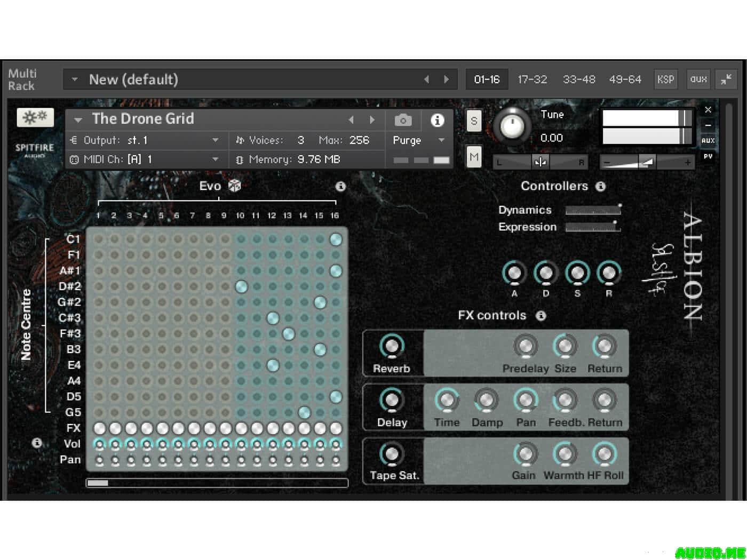This screenshot has height=560, width=747.
Task: Switch to rack page 33-48
Action: (x=579, y=79)
